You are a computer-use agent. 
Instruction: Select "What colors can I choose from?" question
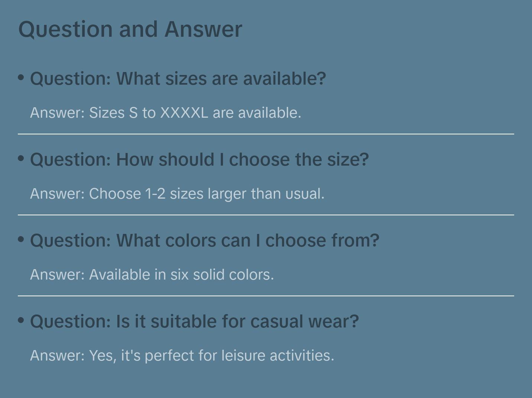coord(205,241)
